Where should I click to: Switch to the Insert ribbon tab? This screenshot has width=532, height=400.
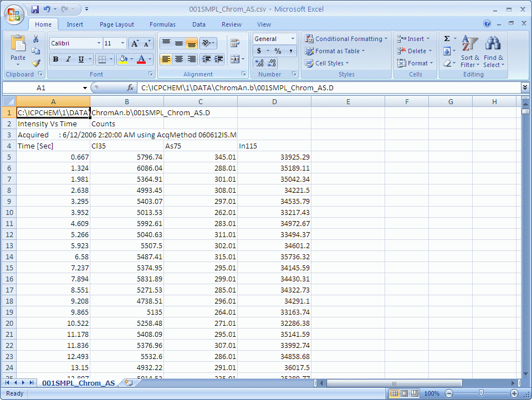(x=75, y=24)
